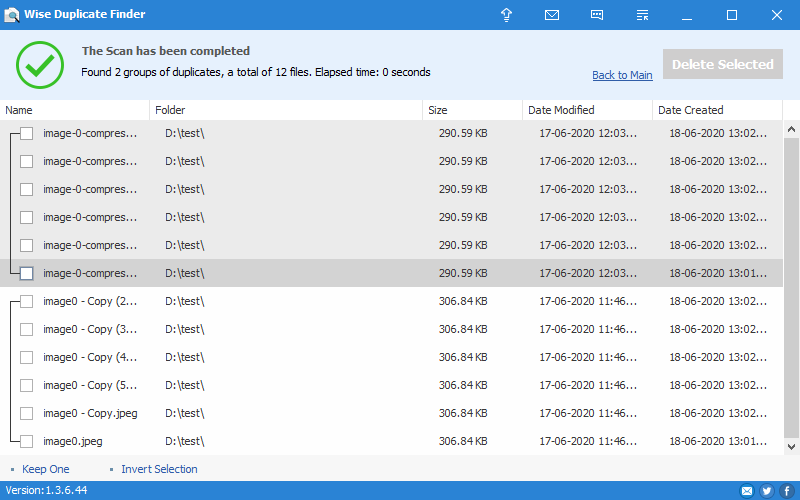Open the Facebook icon in the status bar
The image size is (800, 500).
tap(787, 491)
